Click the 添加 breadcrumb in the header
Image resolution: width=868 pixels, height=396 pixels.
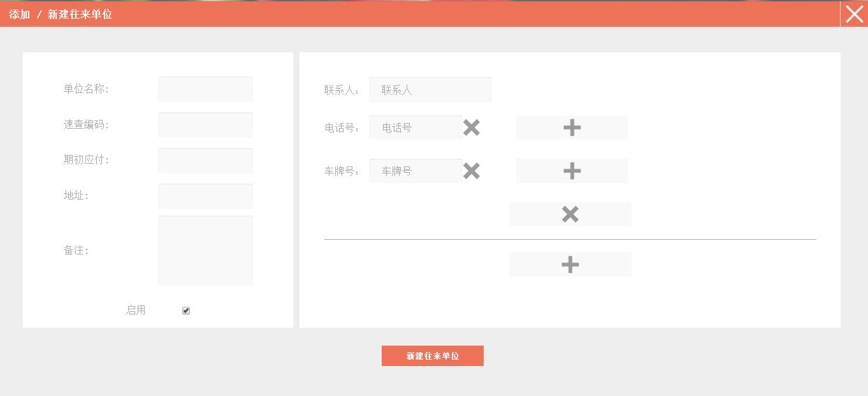[20, 14]
